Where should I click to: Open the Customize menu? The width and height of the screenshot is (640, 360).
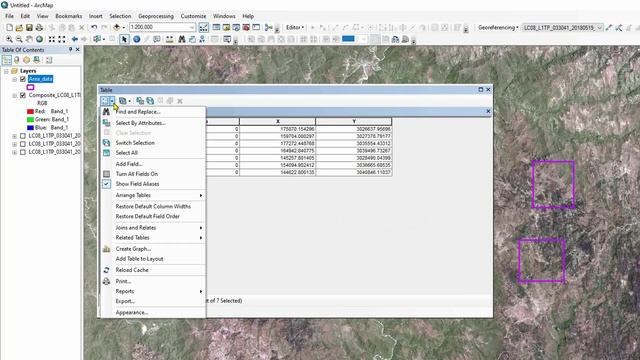point(193,16)
